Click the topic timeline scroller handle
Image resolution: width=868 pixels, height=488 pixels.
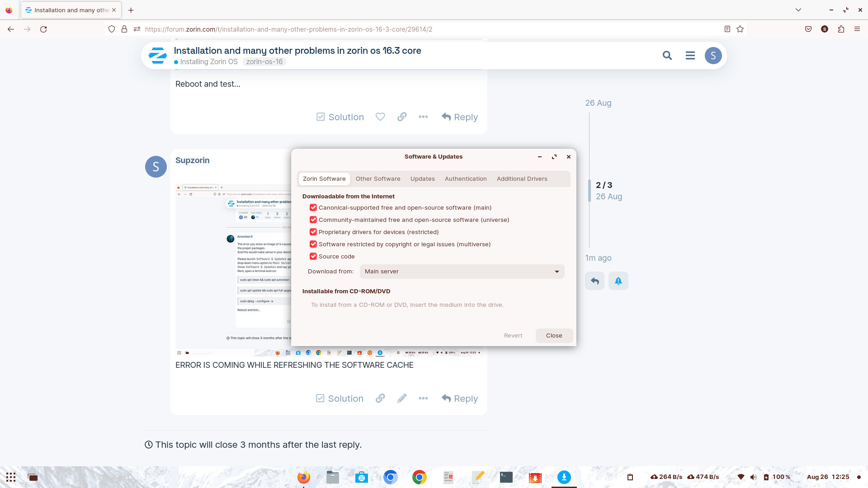pos(589,191)
